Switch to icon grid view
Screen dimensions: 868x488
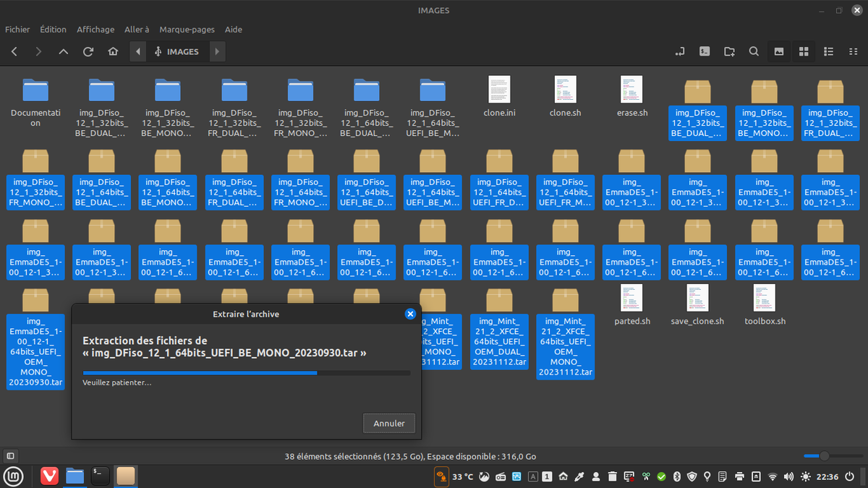tap(804, 51)
